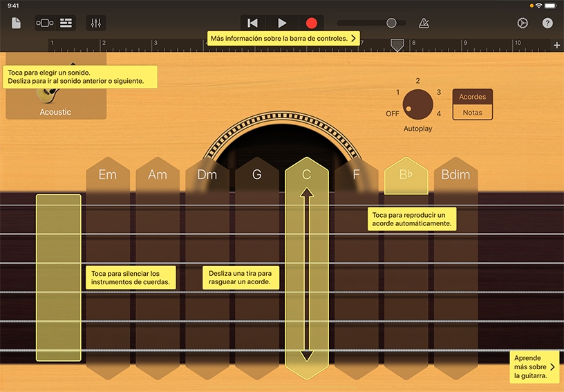Screen dimensions: 564x392
Task: Check the Wi-Fi status icon
Action: (538, 6)
